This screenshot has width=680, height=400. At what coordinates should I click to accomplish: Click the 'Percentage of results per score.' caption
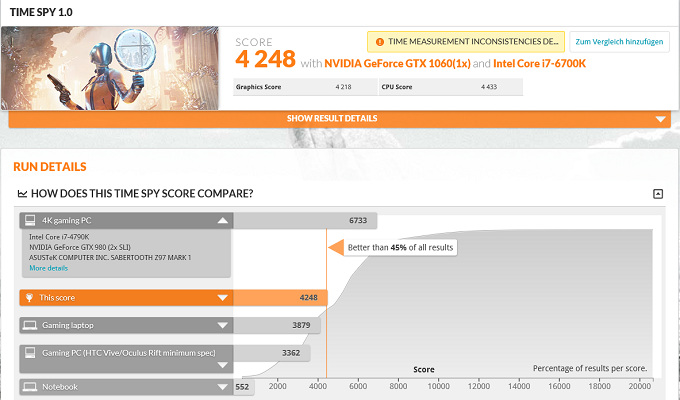[x=590, y=368]
